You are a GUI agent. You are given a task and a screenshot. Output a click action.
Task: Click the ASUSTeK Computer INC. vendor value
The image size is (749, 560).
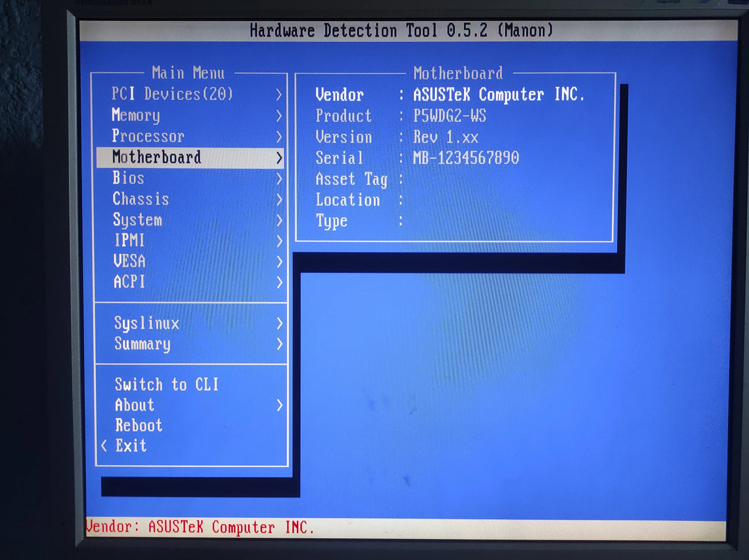coord(499,94)
